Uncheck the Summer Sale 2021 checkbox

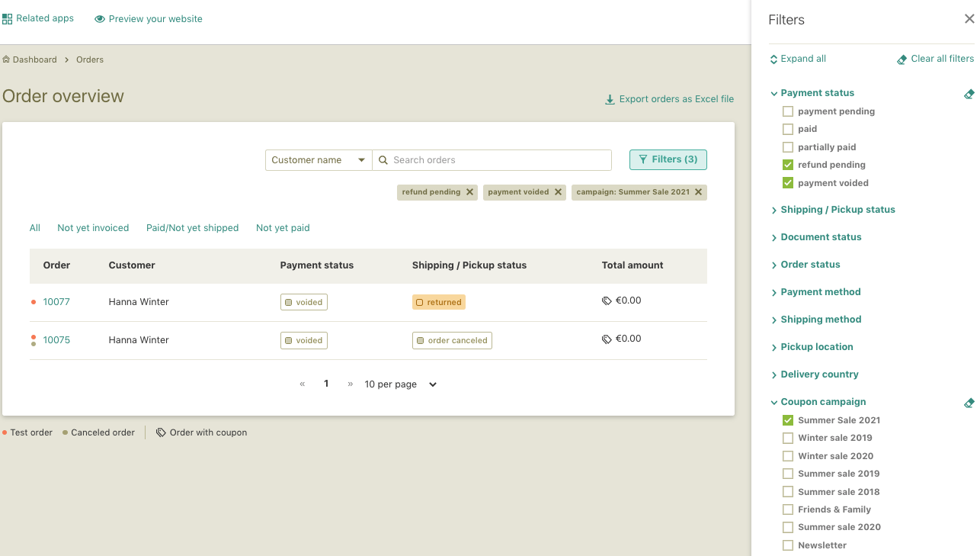tap(788, 420)
